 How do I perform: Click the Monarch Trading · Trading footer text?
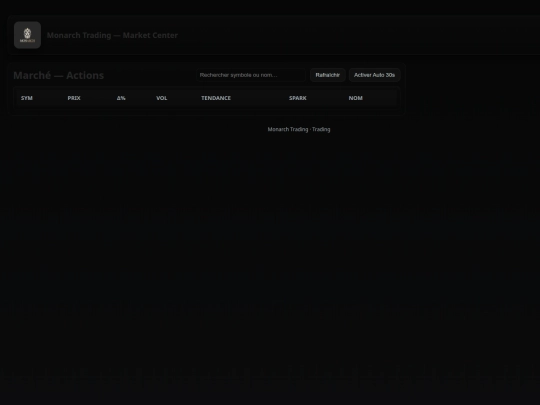[x=299, y=129]
